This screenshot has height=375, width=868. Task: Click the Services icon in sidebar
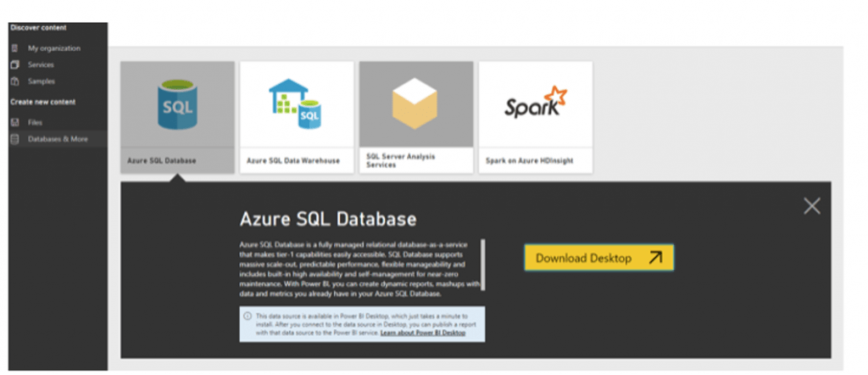pos(14,65)
